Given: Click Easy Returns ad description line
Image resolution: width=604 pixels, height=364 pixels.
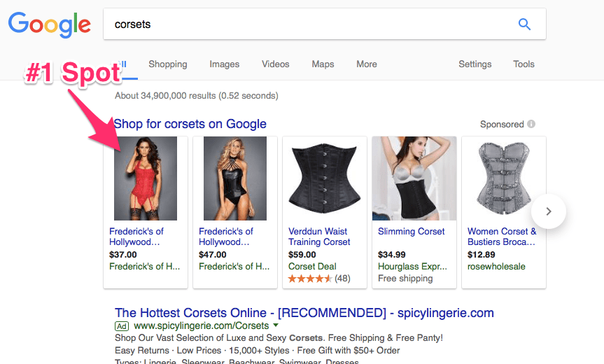Looking at the screenshot, I should click(258, 351).
